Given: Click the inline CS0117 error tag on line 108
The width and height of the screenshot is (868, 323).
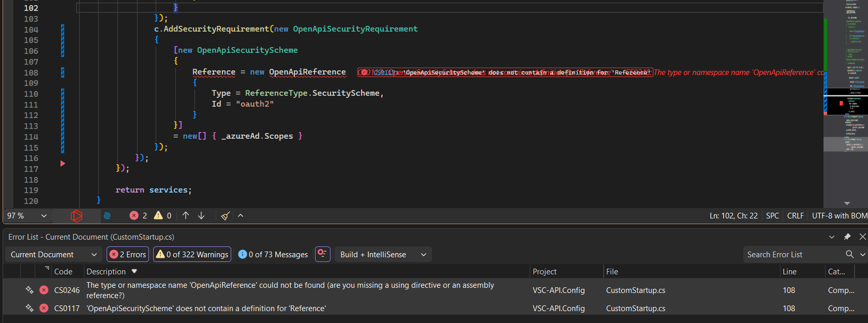Looking at the screenshot, I should coord(505,72).
